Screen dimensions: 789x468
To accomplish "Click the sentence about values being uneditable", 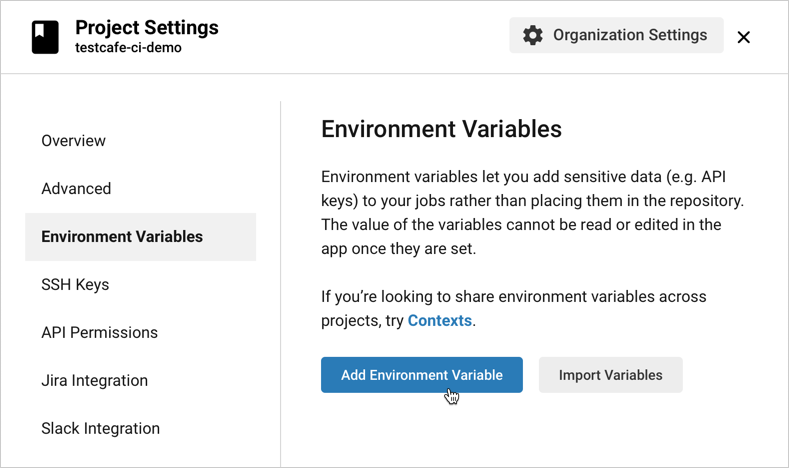I will coord(520,236).
